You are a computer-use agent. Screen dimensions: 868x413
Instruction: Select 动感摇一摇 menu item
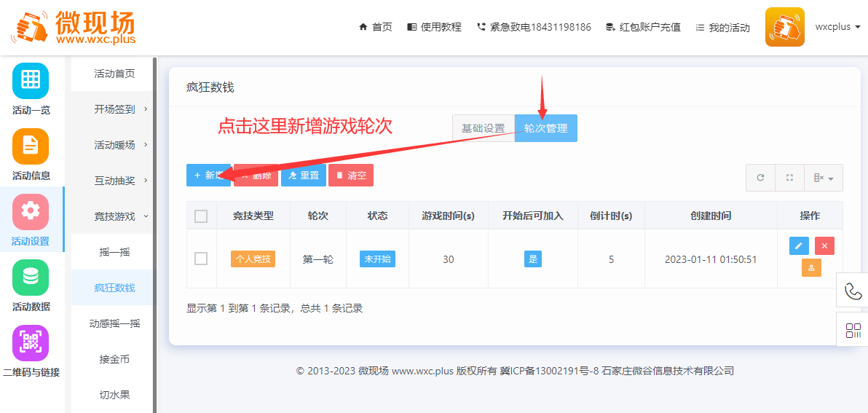pyautogui.click(x=114, y=323)
